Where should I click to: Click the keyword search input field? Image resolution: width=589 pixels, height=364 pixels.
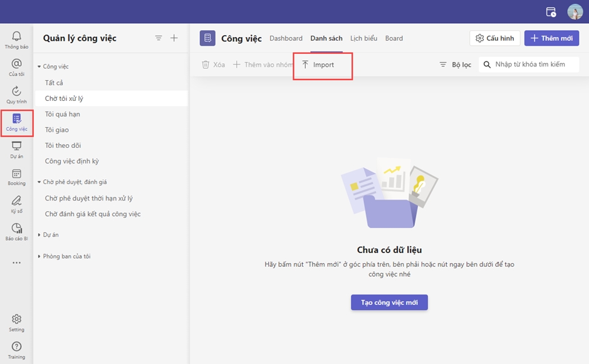533,65
